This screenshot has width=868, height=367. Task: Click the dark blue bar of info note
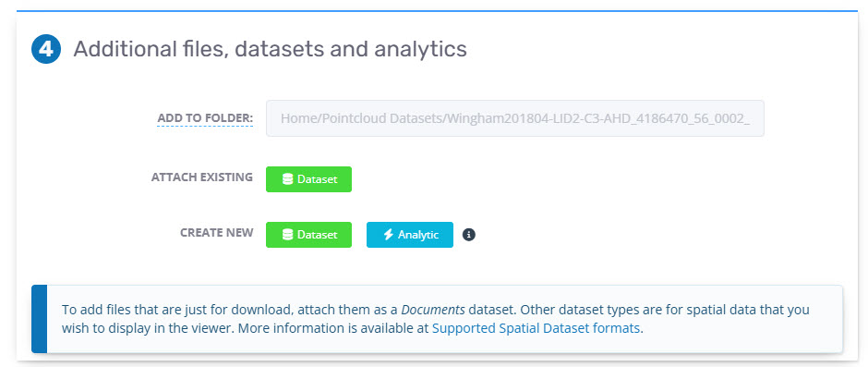coord(40,319)
